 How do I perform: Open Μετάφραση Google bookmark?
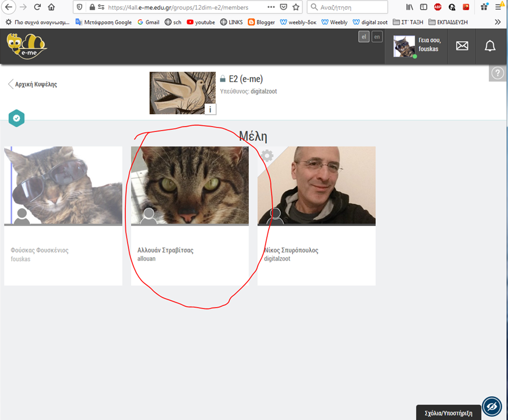click(x=104, y=22)
